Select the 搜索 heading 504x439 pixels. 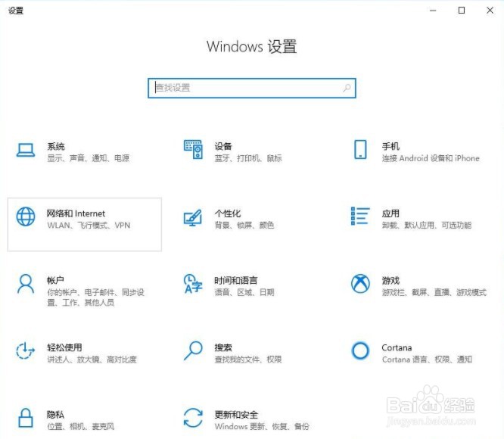[x=223, y=347]
